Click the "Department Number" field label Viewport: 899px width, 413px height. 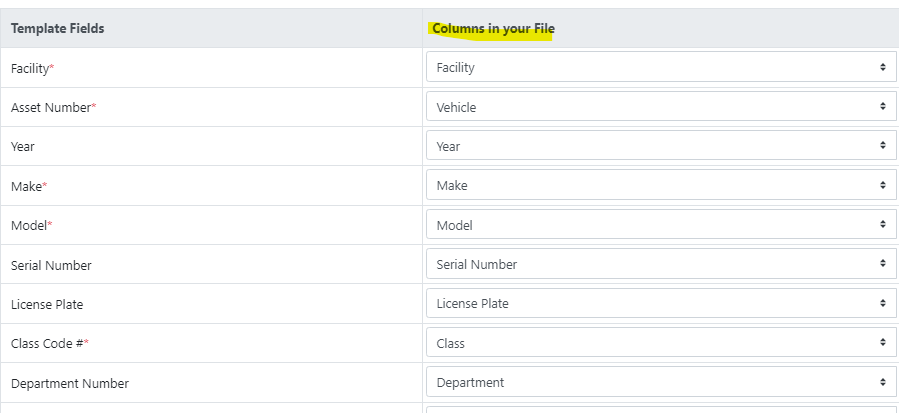[70, 383]
